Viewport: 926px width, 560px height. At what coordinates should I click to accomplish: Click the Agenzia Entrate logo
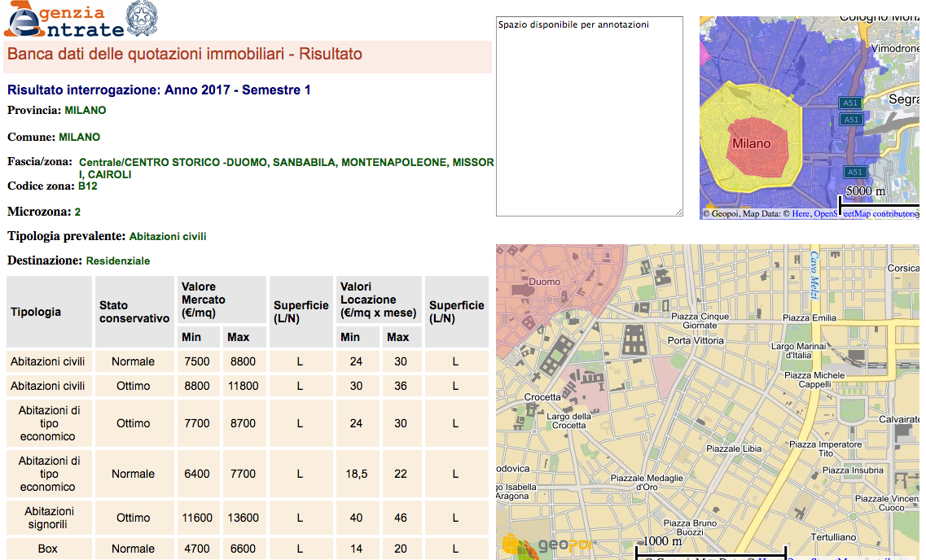coord(64,19)
